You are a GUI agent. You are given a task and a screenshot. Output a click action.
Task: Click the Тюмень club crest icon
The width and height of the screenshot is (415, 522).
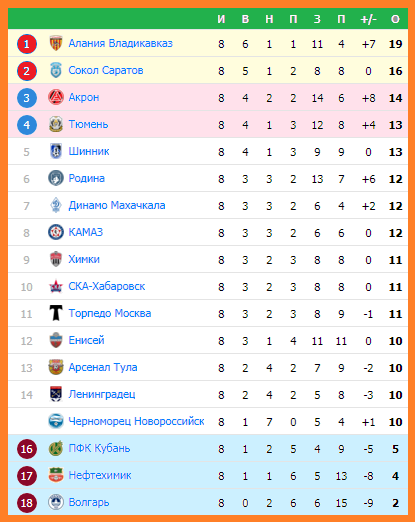56,124
